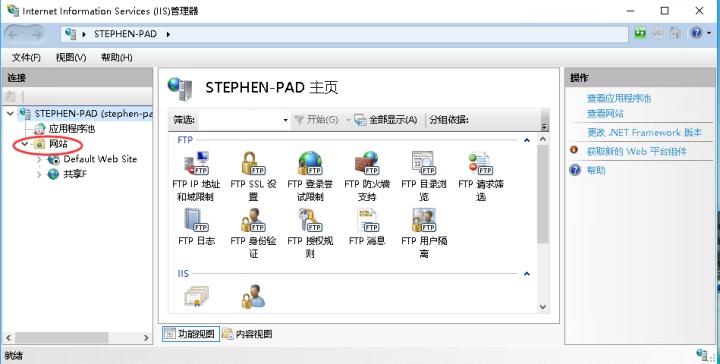The width and height of the screenshot is (720, 364).
Task: Click the stop toolbar icon
Action: 658,33
